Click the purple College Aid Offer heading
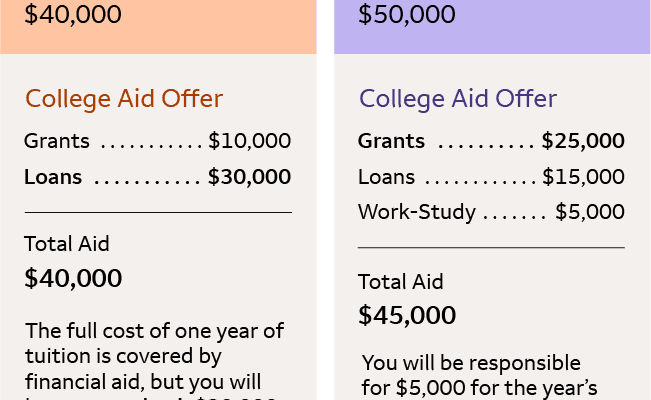This screenshot has height=400, width=651. coord(458,99)
